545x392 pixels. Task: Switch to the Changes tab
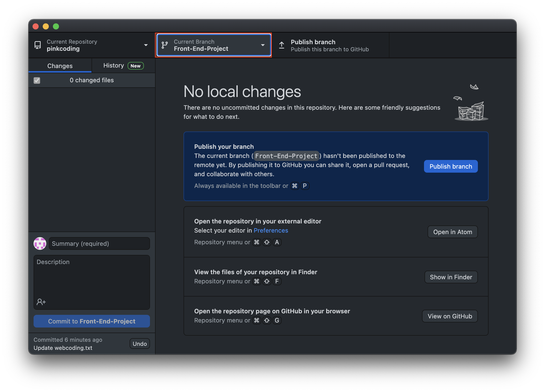click(x=60, y=66)
